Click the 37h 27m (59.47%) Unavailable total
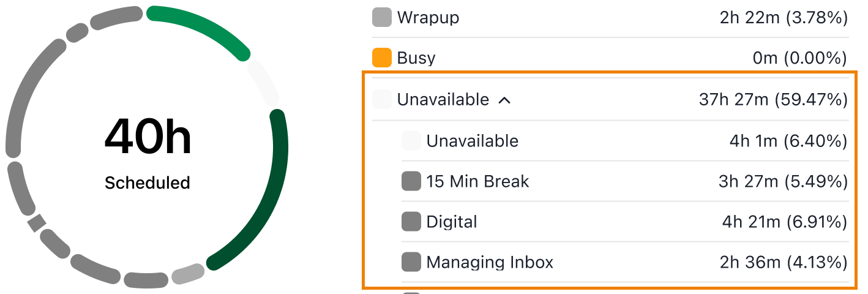 (x=773, y=99)
